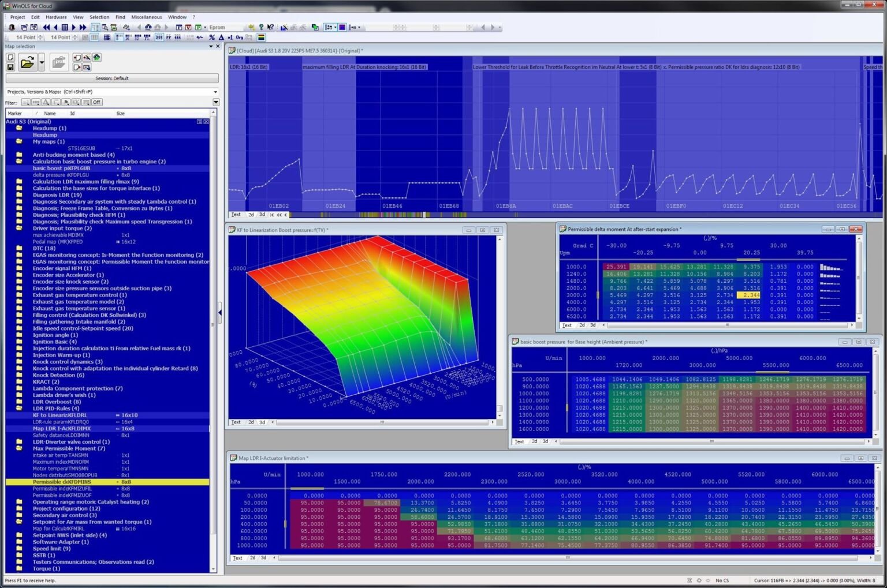Screen dimensions: 887x588
Task: Enable FF hexadecimal display mode
Action: (x=168, y=37)
